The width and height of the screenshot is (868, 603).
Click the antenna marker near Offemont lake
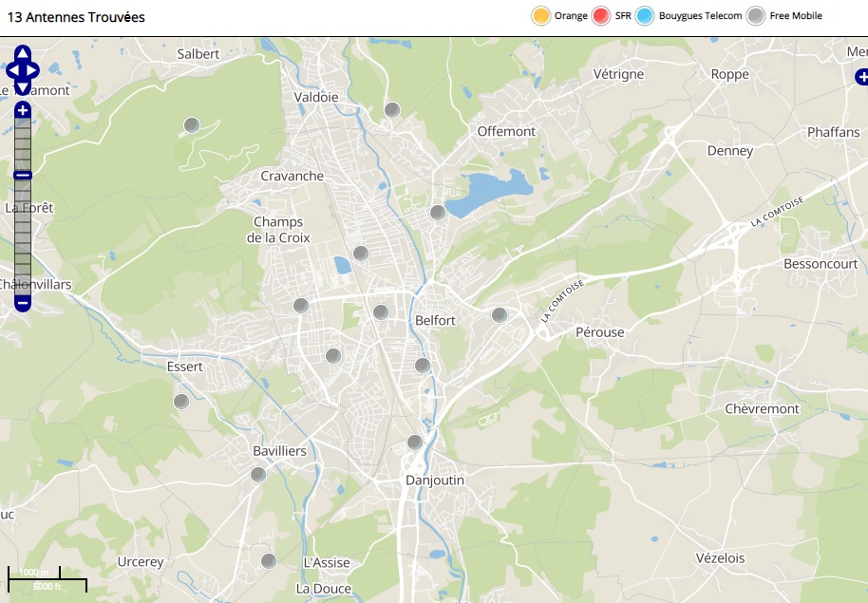click(438, 213)
